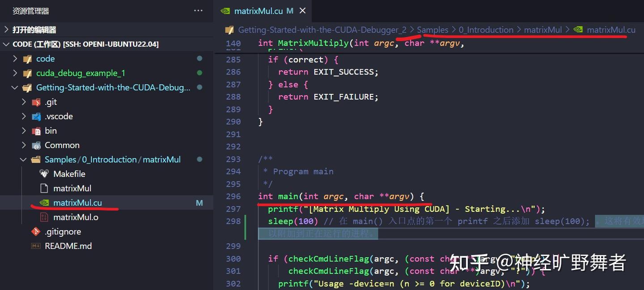Click the breadcrumb root folder icon
Image resolution: width=644 pixels, height=290 pixels.
click(x=229, y=30)
